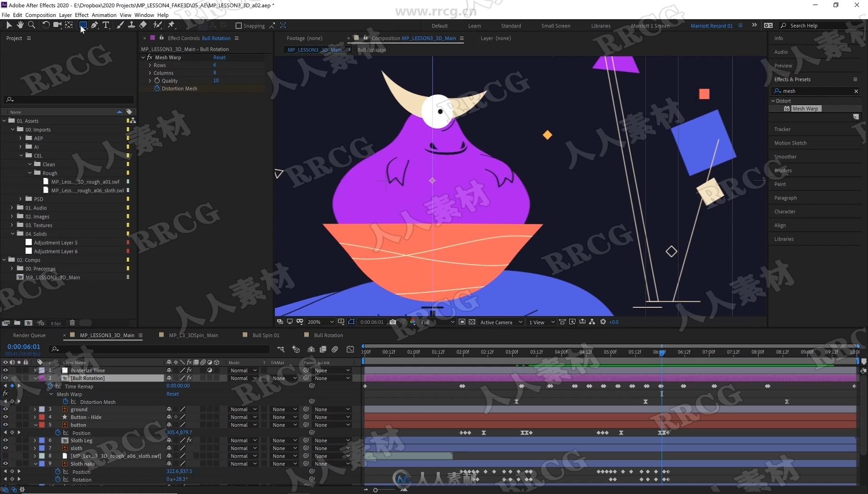Enable Draft 3D in the timeline

click(296, 349)
